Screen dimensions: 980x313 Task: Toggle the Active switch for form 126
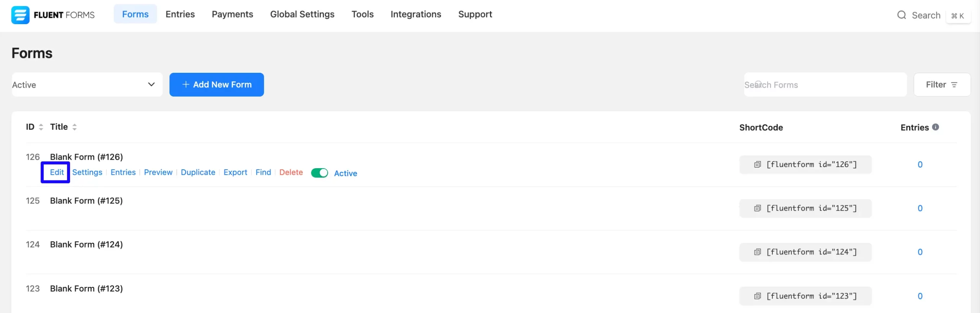[x=319, y=173]
